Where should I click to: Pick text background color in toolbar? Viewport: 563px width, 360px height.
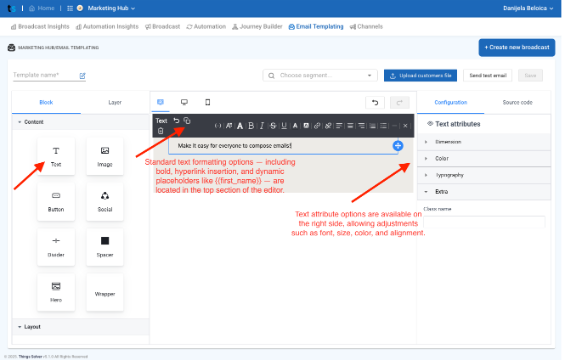pos(306,126)
